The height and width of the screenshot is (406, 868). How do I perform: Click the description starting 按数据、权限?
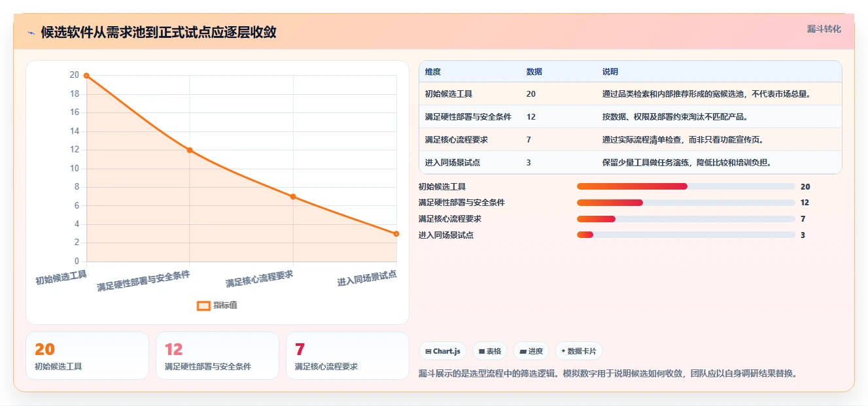click(x=675, y=117)
